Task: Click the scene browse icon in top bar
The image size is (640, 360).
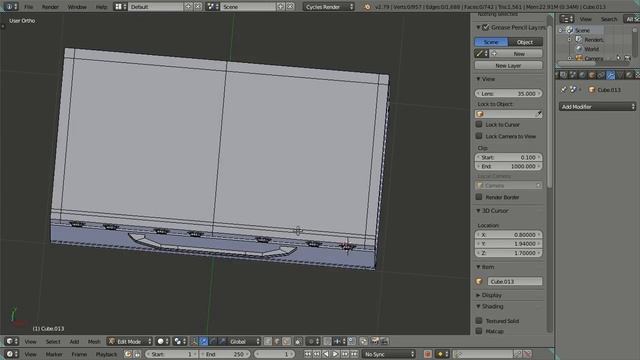Action: click(212, 7)
